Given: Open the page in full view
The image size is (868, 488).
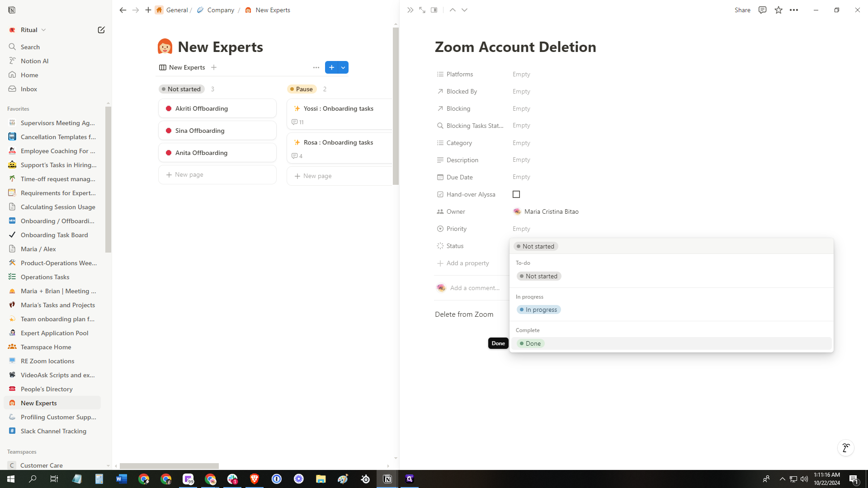Looking at the screenshot, I should tap(422, 10).
